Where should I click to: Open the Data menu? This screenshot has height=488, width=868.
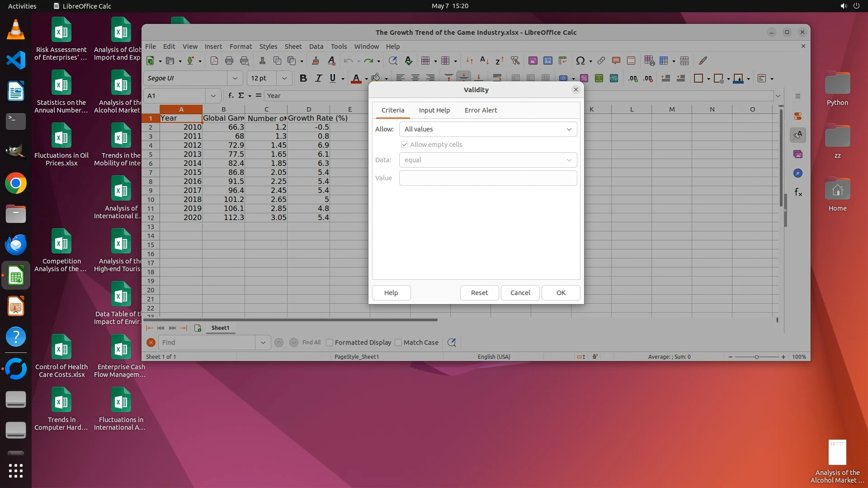316,46
